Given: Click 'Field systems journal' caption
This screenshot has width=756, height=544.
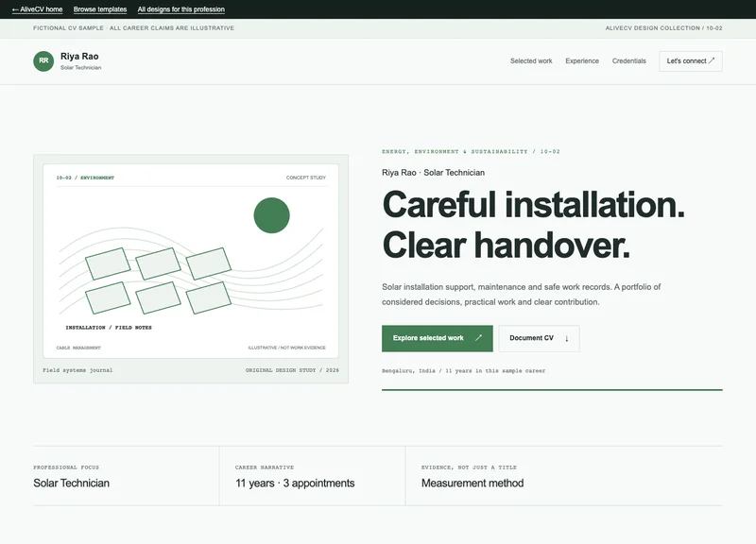Looking at the screenshot, I should (77, 370).
